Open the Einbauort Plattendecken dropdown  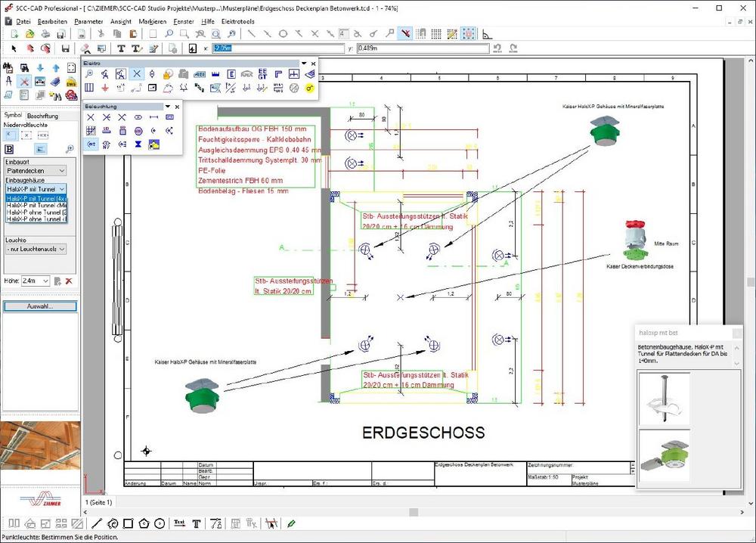(x=36, y=171)
